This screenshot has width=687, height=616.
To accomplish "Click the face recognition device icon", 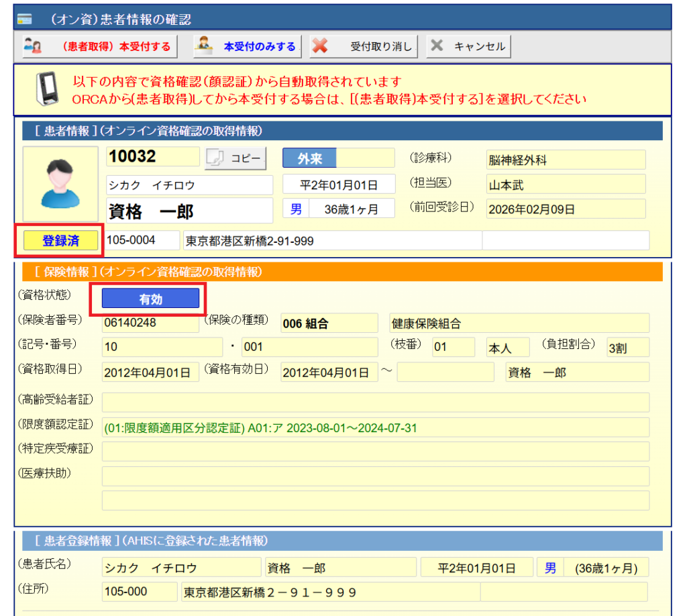I will (46, 89).
